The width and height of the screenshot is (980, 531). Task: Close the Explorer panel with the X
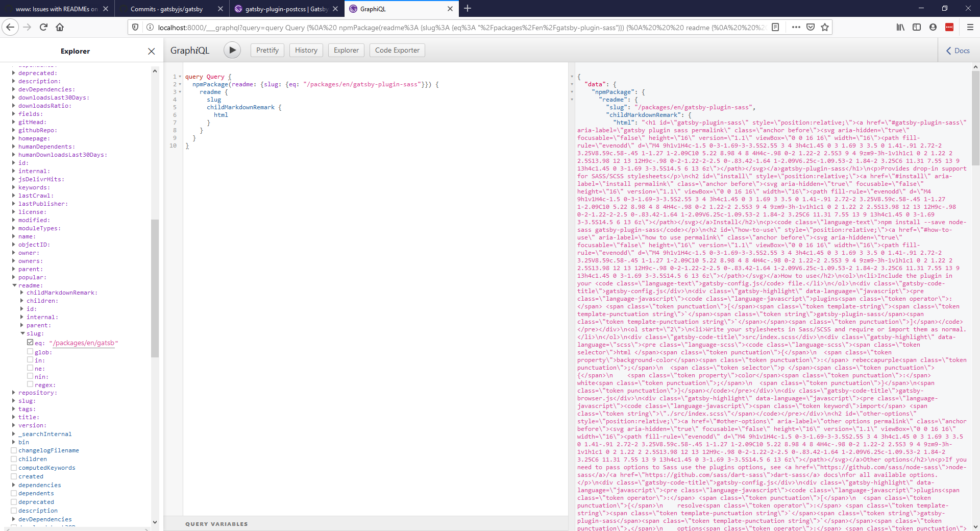point(151,51)
